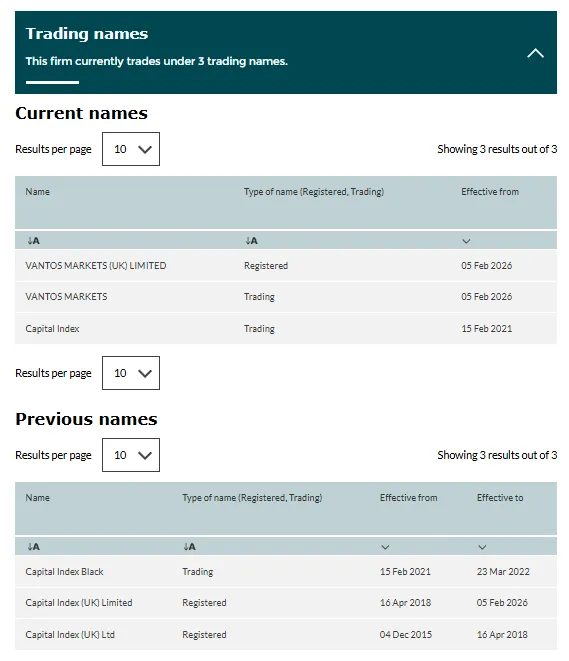This screenshot has height=661, width=569.
Task: Click Trading type in the VANTOS MARKETS row
Action: pos(259,297)
